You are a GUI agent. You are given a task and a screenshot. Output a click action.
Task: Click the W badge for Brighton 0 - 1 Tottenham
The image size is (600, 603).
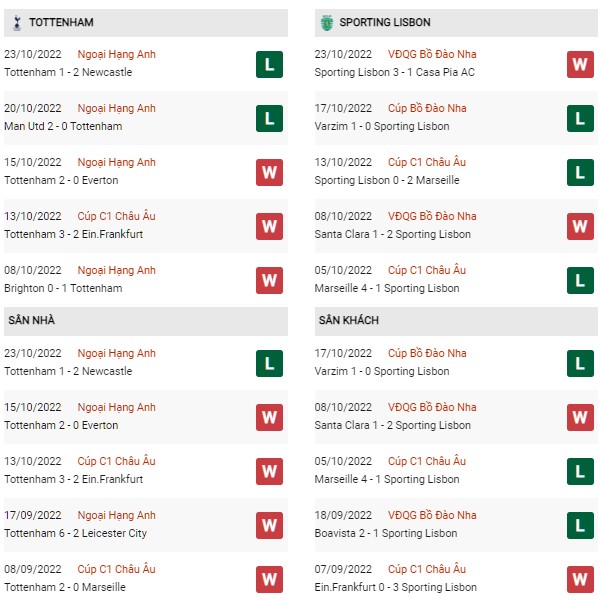269,280
